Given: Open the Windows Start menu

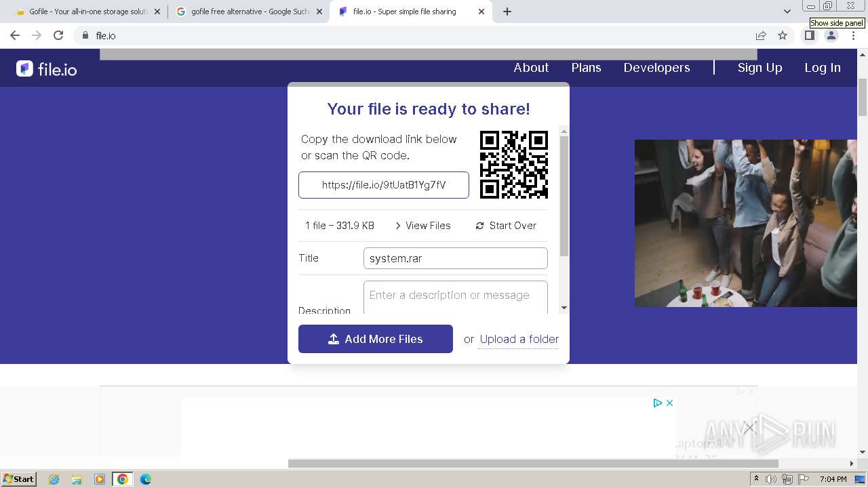Looking at the screenshot, I should [19, 479].
